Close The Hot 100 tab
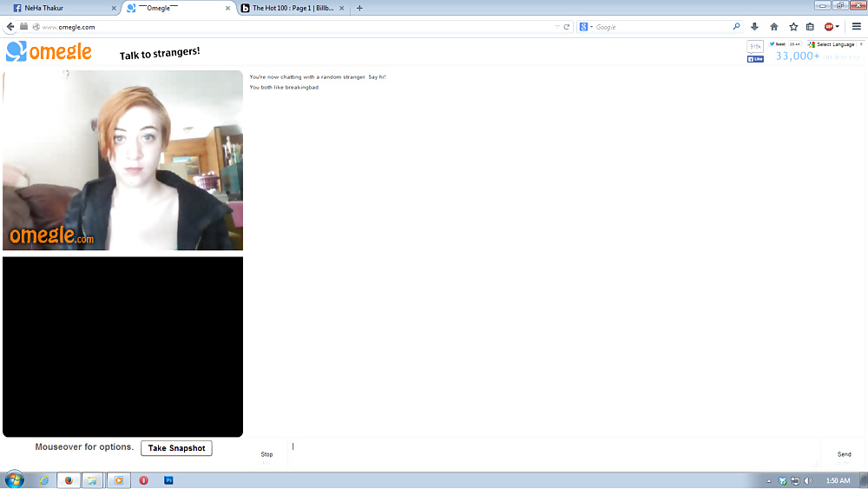Image resolution: width=868 pixels, height=489 pixels. pos(341,9)
